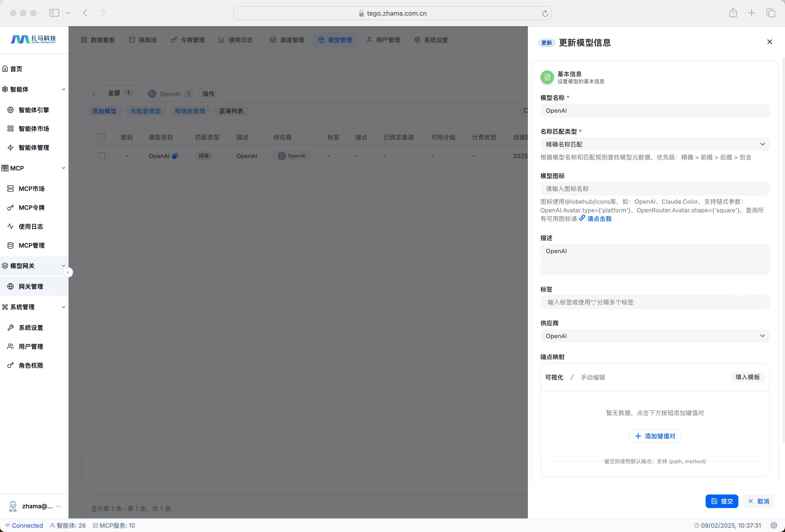Screen dimensions: 785x532
Task: Click the 请点击我 icon library link
Action: (599, 219)
